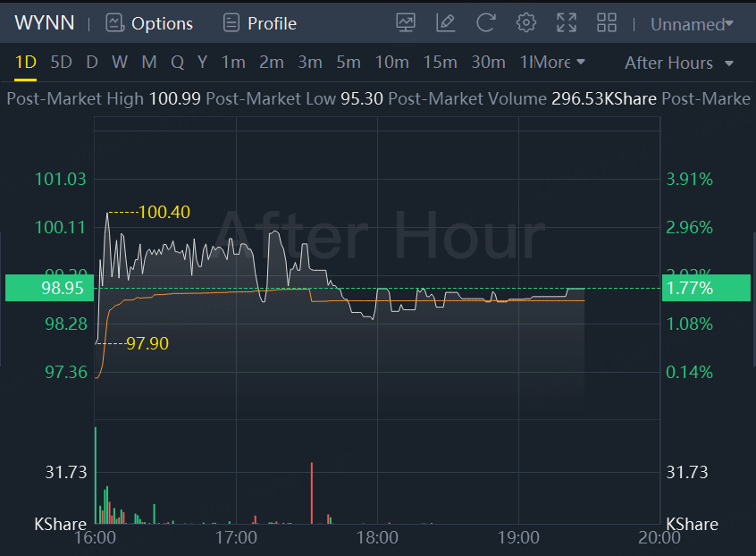Click Post-Market Volume 296.53KShare

(x=604, y=99)
